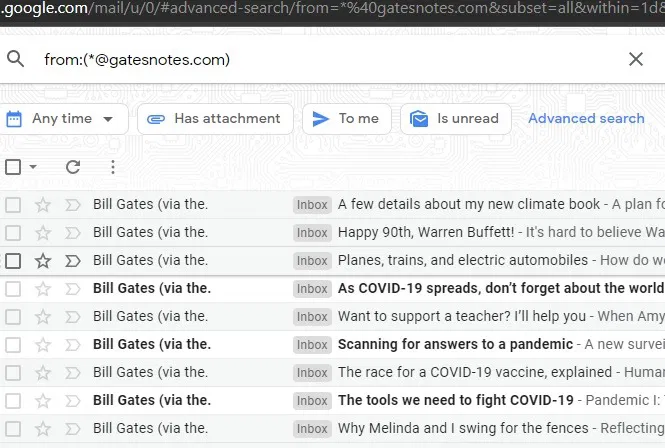Select the climate book email checkbox

pyautogui.click(x=13, y=205)
